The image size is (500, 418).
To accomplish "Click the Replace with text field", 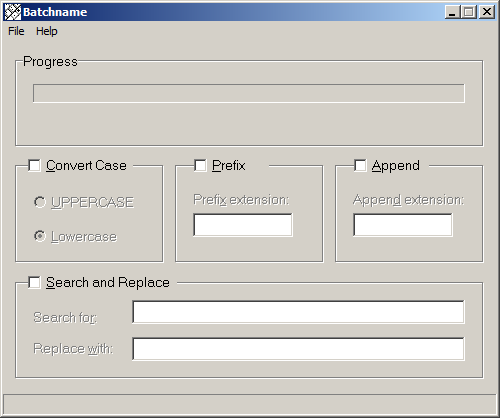I will click(298, 349).
